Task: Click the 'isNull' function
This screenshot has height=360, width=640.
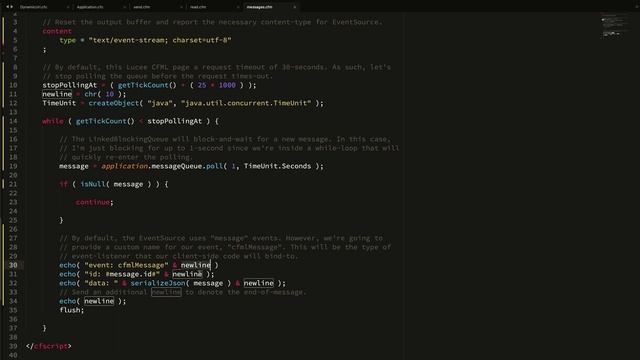Action: point(93,184)
